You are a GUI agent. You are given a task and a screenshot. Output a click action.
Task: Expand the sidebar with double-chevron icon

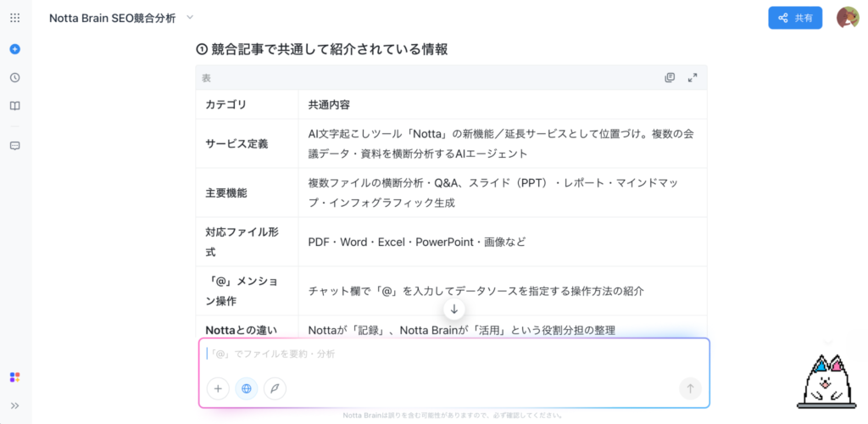coord(15,405)
